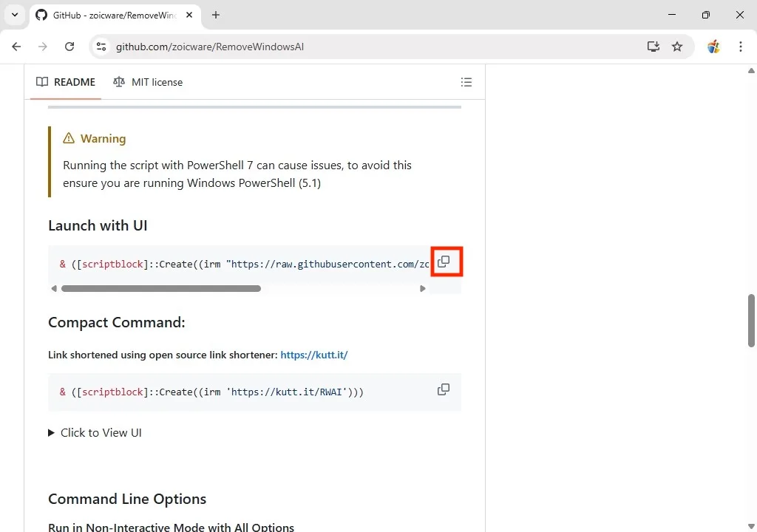Switch to the README tab

[66, 82]
